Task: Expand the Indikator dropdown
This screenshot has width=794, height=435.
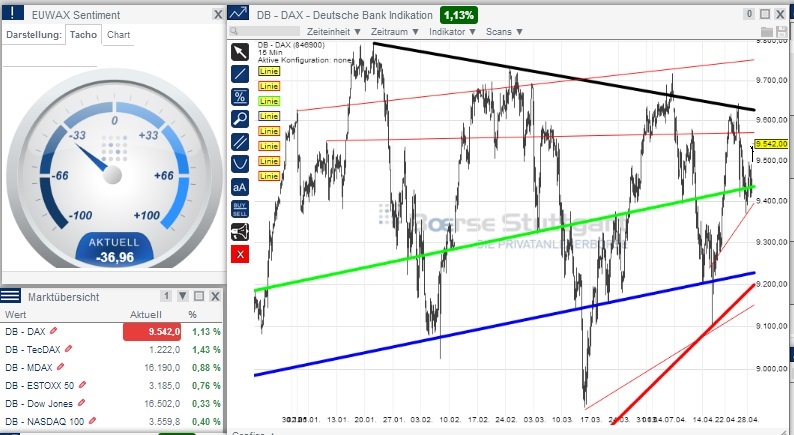Action: point(453,31)
